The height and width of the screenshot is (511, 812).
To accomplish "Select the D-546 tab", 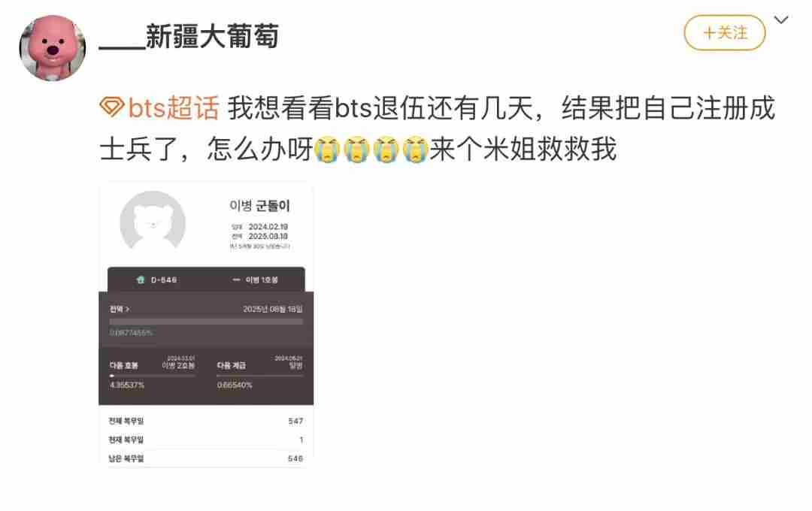I will [157, 280].
